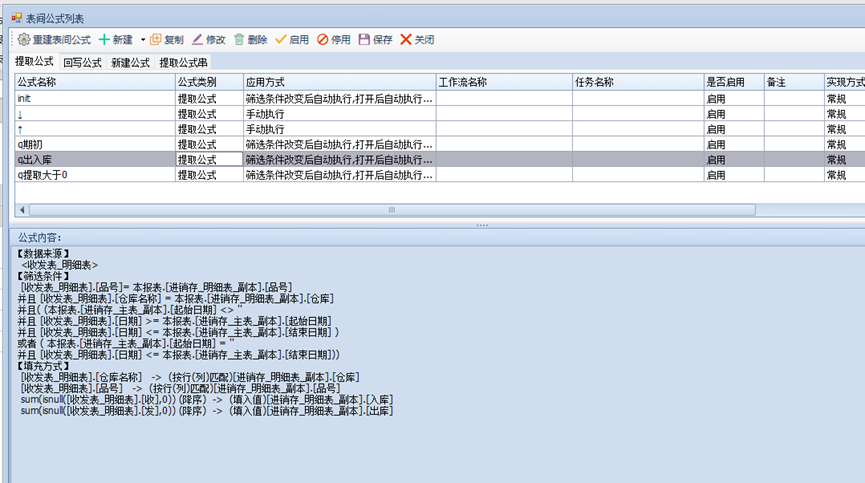Click the 停用 prohibition icon

pyautogui.click(x=323, y=40)
